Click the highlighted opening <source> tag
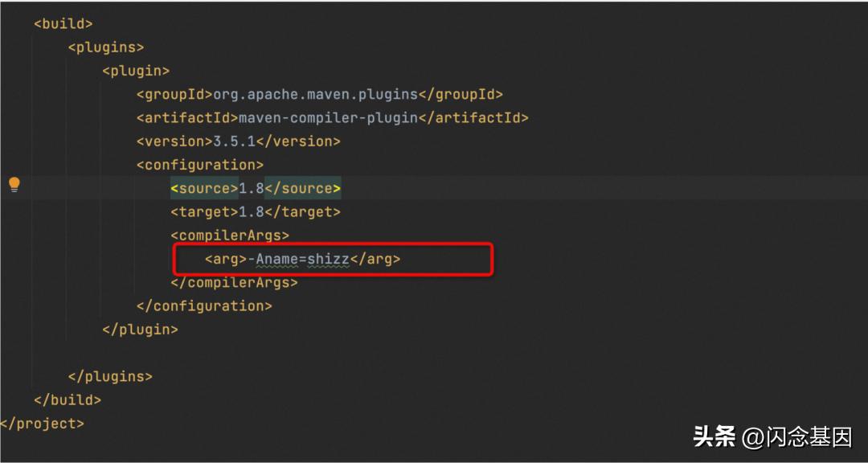Image resolution: width=868 pixels, height=463 pixels. coord(204,188)
